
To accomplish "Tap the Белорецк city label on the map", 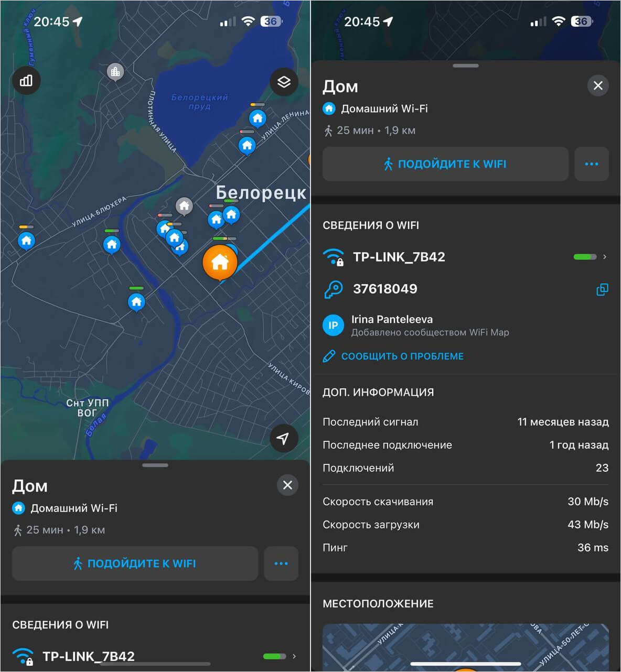I will click(x=261, y=193).
